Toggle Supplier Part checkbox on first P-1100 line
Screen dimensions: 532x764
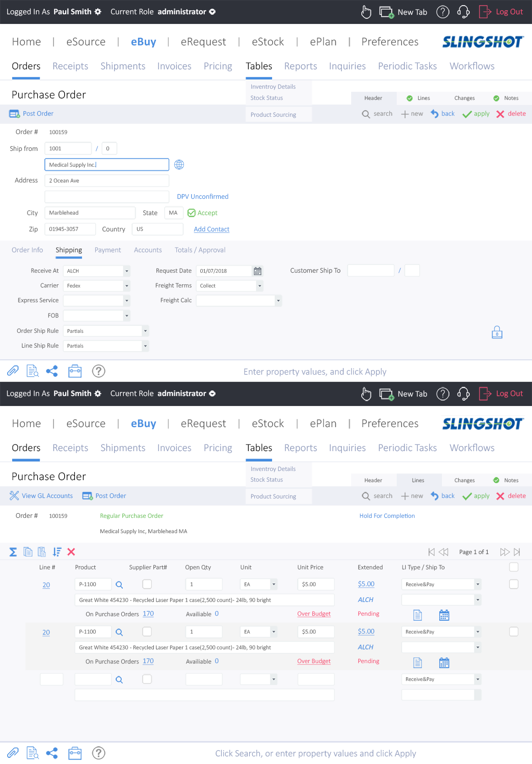[x=147, y=584]
